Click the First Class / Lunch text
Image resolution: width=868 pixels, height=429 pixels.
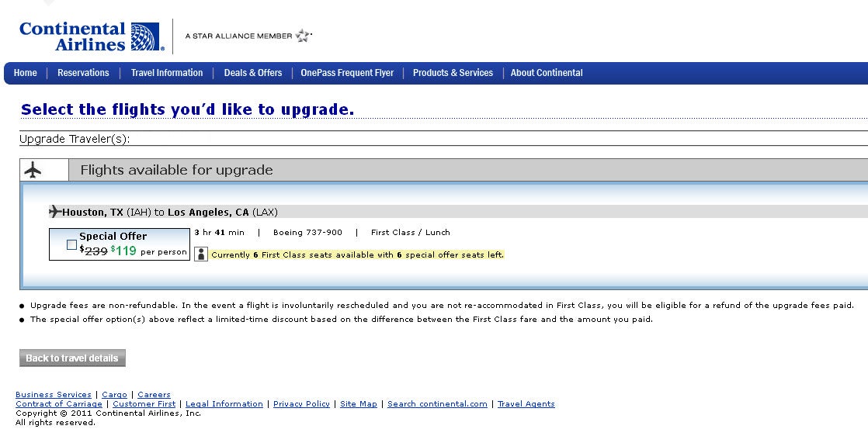coord(410,232)
